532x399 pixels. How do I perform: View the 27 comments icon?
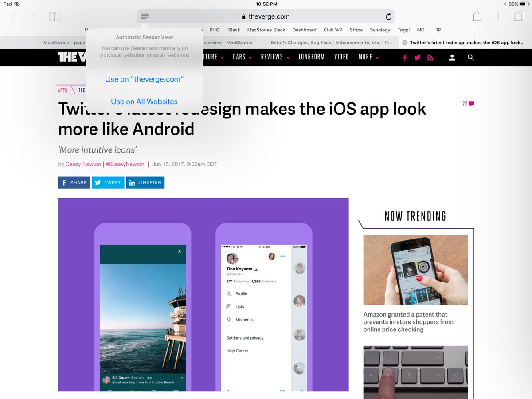tap(468, 104)
